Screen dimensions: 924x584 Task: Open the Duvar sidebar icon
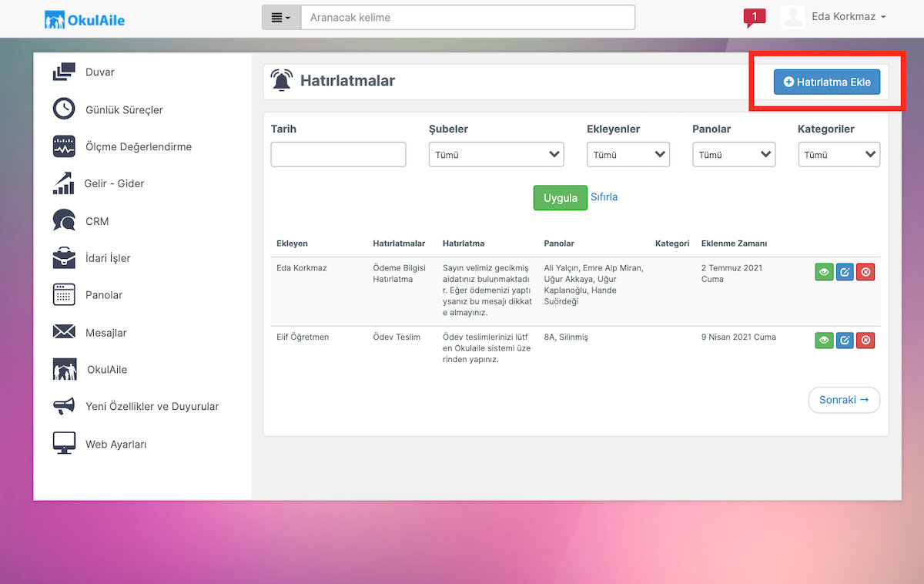coord(64,72)
